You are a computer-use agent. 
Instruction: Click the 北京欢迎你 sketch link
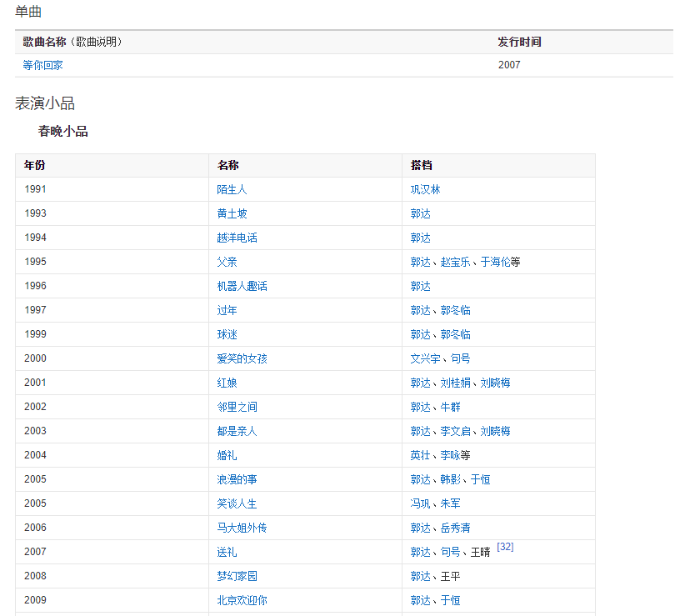click(x=242, y=600)
